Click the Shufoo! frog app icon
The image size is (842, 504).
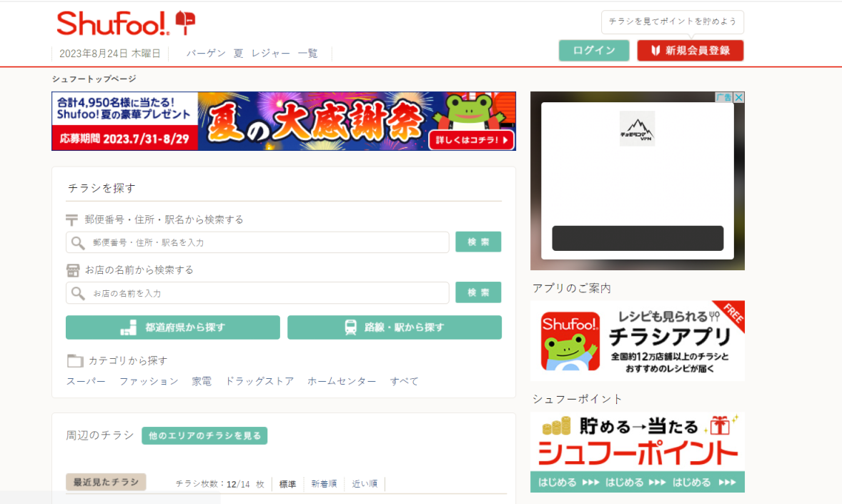click(570, 341)
